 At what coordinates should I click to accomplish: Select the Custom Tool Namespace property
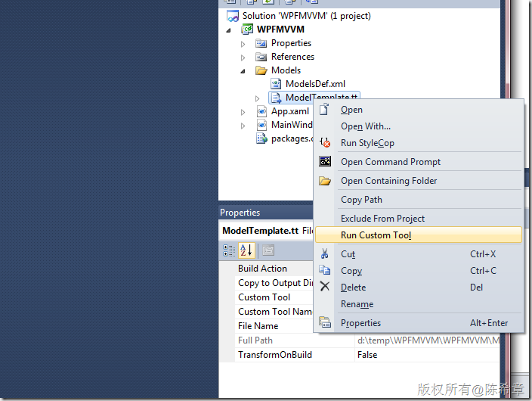click(275, 312)
